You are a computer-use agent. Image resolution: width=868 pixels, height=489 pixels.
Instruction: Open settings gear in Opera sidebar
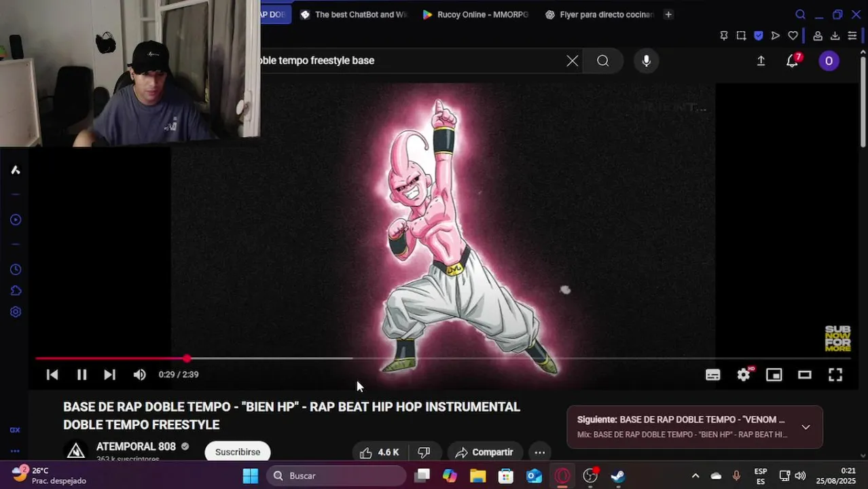tap(15, 312)
